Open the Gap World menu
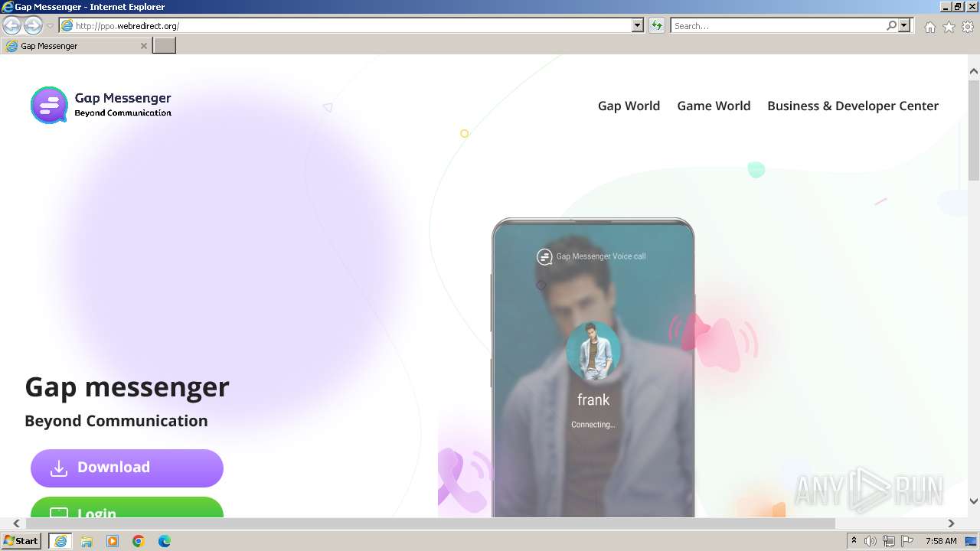The image size is (980, 551). coord(629,106)
